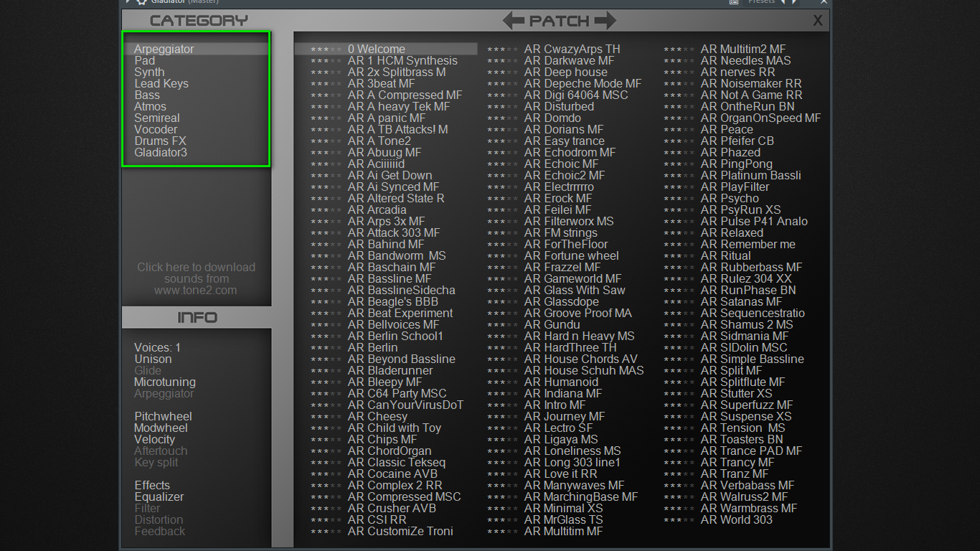Screen dimensions: 980x551
Task: Select patch 'AR Berlin School1'
Action: (395, 336)
